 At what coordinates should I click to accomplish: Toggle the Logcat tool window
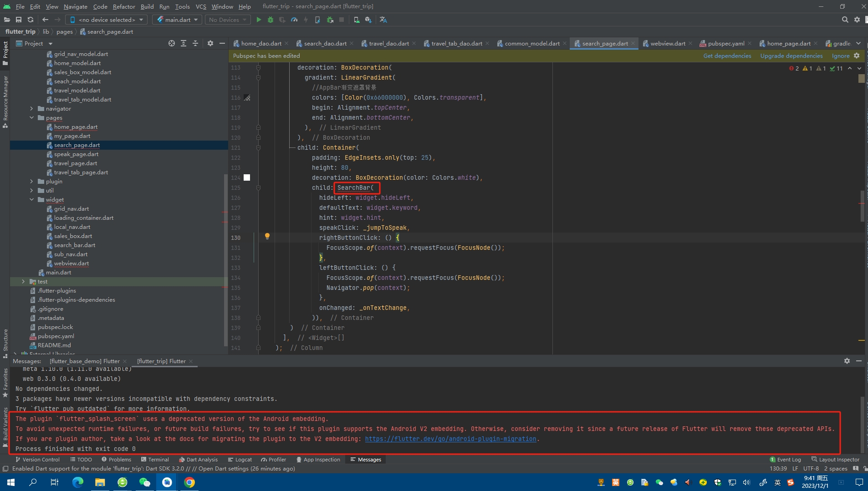coord(240,460)
